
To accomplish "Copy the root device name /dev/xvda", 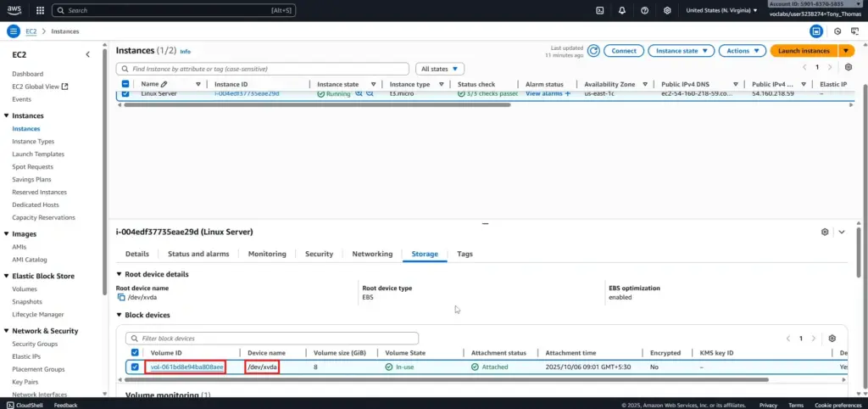I will click(x=121, y=297).
